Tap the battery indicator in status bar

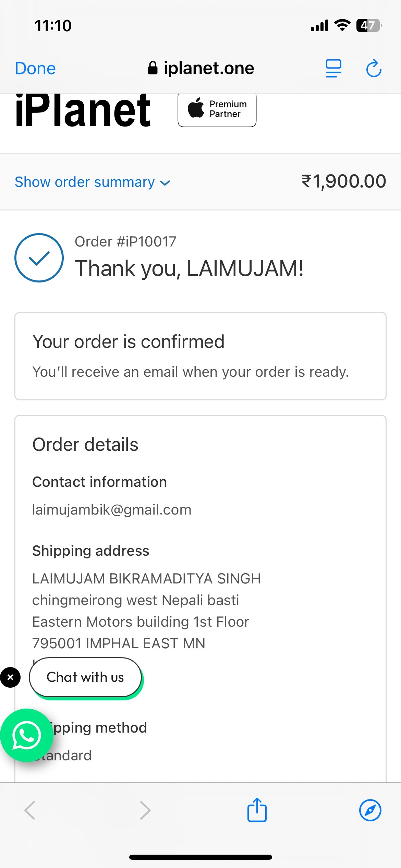point(369,25)
